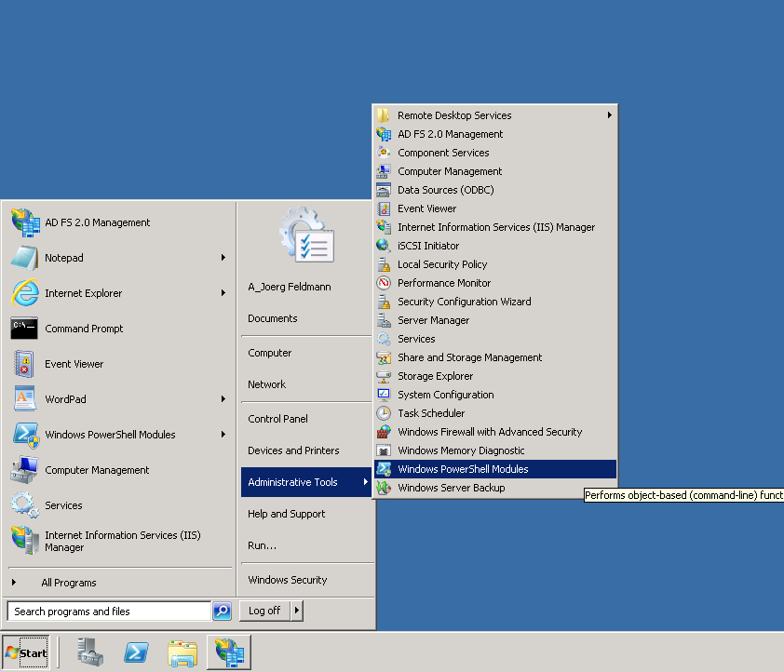Screen dimensions: 784x672
Task: Click the Task Scheduler clock icon
Action: (x=384, y=413)
